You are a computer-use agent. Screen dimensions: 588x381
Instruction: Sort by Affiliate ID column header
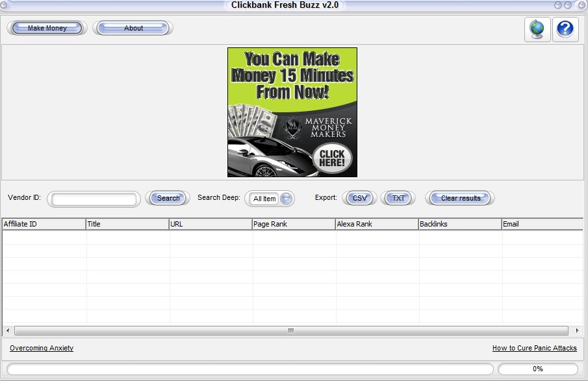[44, 224]
